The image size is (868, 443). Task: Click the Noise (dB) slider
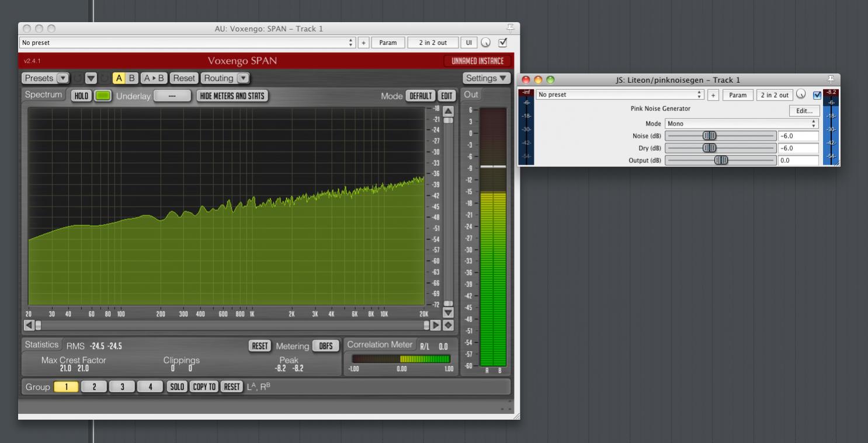[721, 136]
